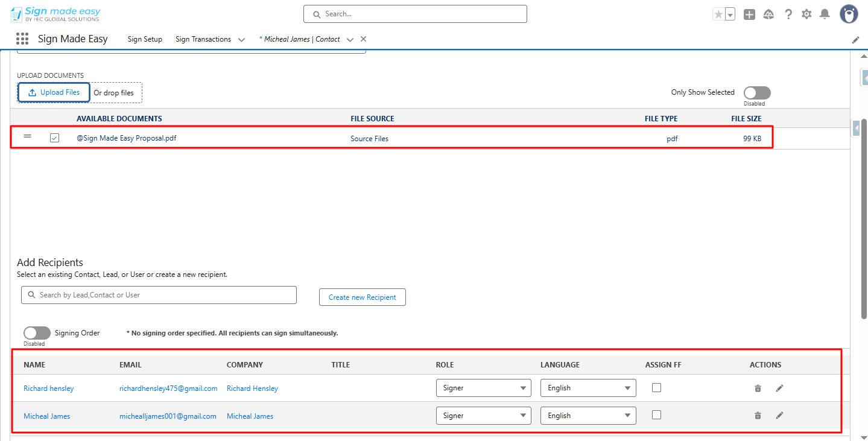Click the user profile avatar
868x441 pixels.
[849, 14]
